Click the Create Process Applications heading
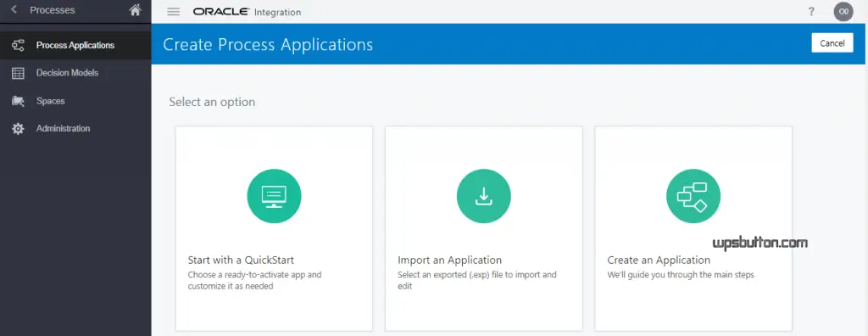The image size is (868, 336). [x=268, y=44]
